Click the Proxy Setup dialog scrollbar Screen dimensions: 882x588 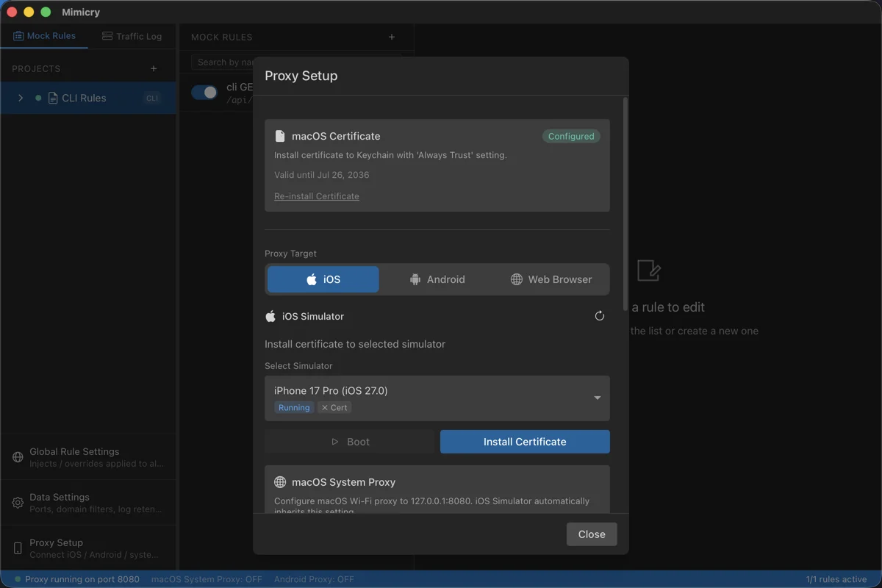(625, 204)
